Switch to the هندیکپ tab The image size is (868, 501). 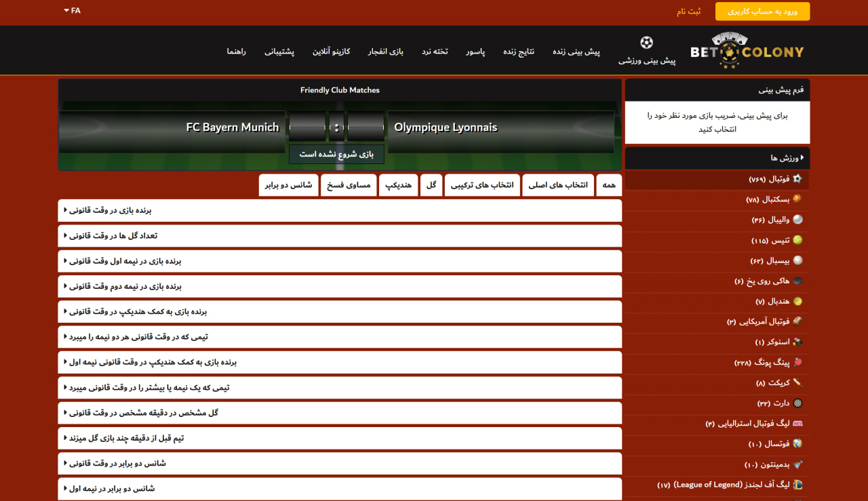398,185
